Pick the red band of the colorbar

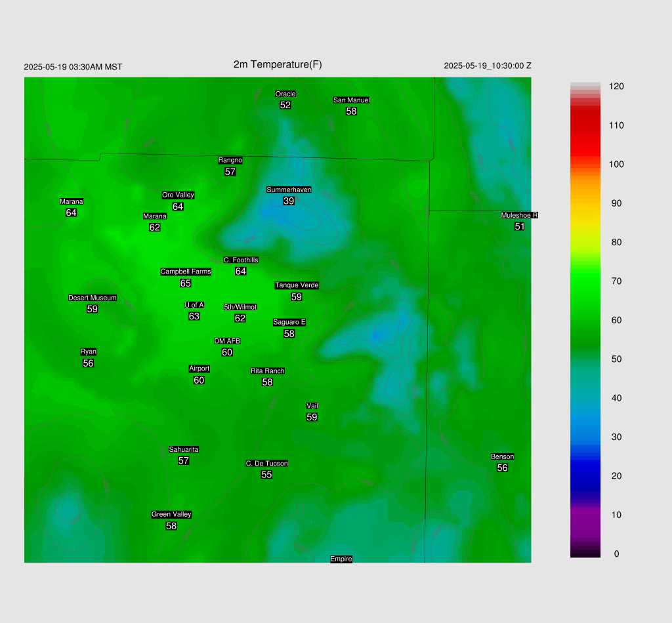[585, 132]
